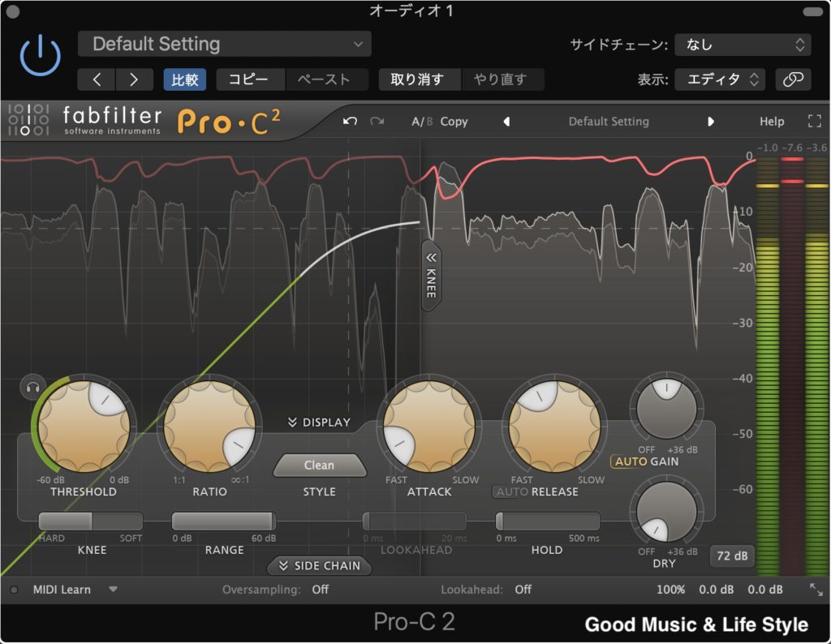Click the FabFilter logo icon

pyautogui.click(x=28, y=119)
